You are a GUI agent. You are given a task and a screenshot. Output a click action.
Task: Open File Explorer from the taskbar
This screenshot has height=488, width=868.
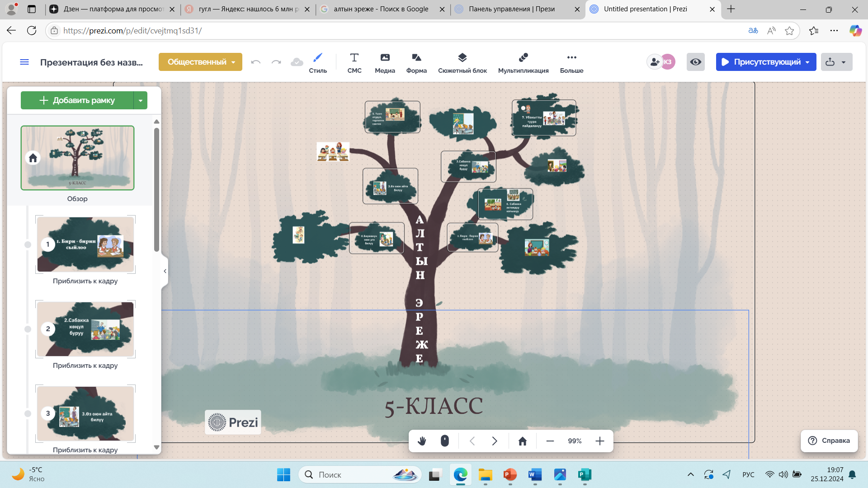[485, 474]
